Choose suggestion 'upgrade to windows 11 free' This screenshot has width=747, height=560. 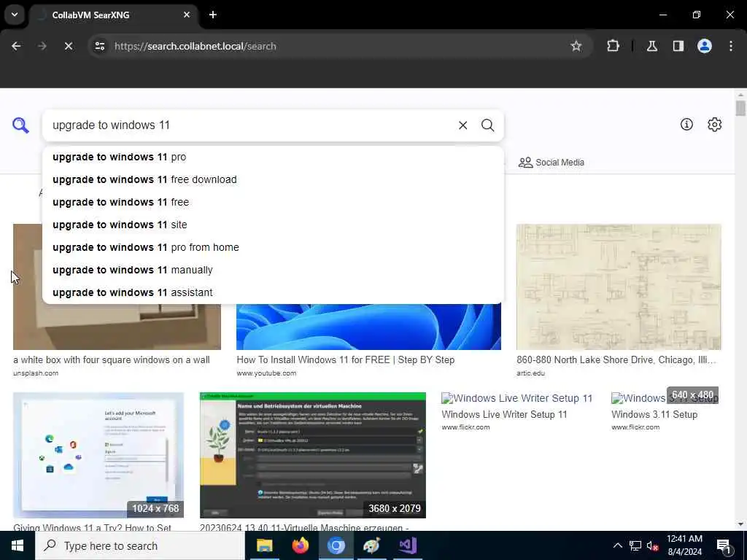pos(273,202)
